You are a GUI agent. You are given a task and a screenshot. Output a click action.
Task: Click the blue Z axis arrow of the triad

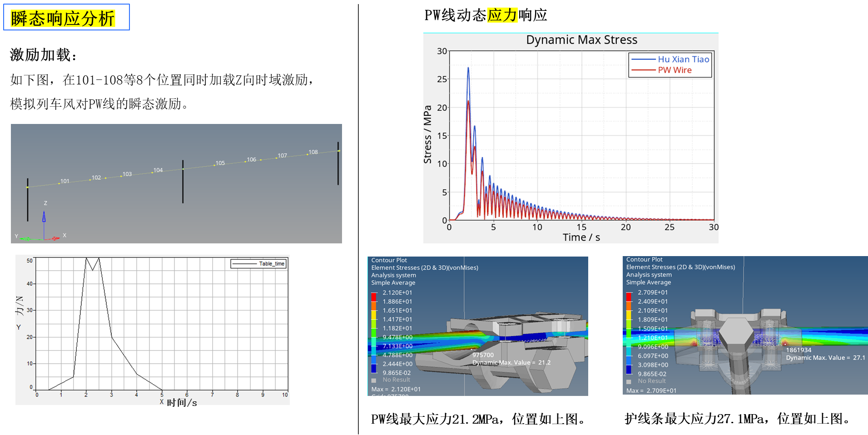(44, 217)
